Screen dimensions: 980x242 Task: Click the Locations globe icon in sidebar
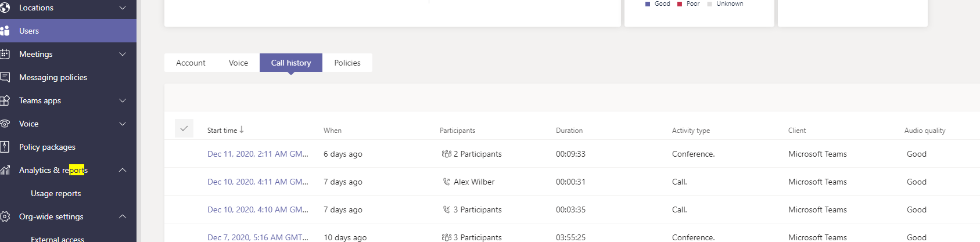tap(5, 8)
